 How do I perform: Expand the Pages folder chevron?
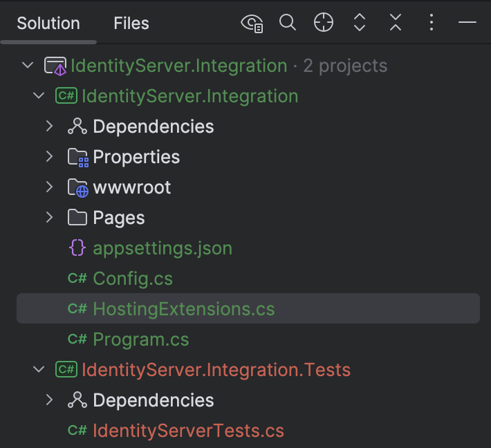[x=50, y=217]
